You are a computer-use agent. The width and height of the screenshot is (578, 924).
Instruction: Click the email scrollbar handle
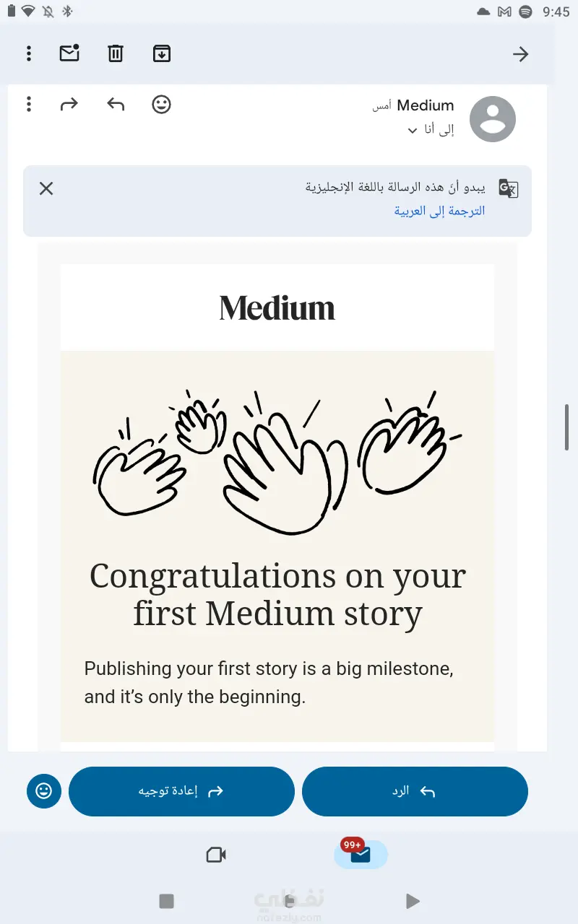(568, 427)
